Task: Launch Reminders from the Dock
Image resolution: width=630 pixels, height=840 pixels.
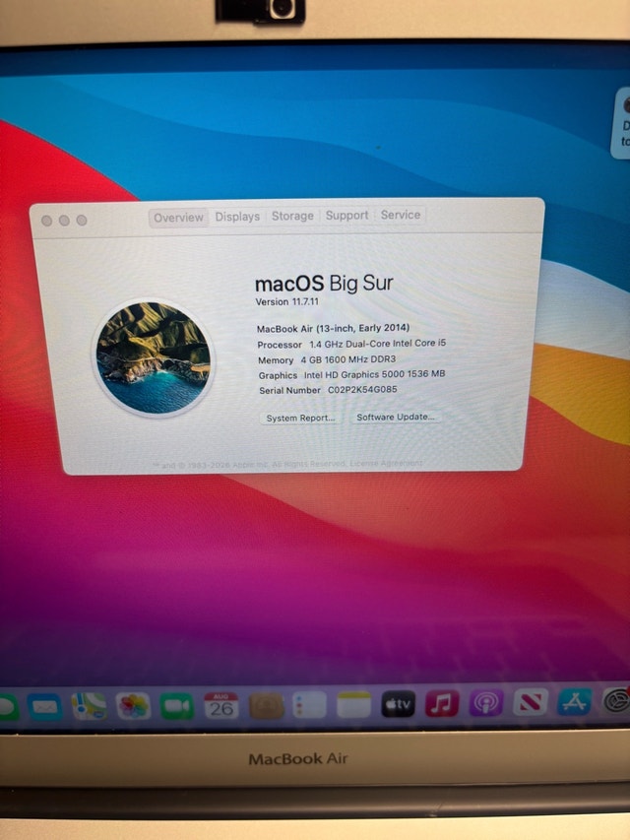Action: pos(310,704)
